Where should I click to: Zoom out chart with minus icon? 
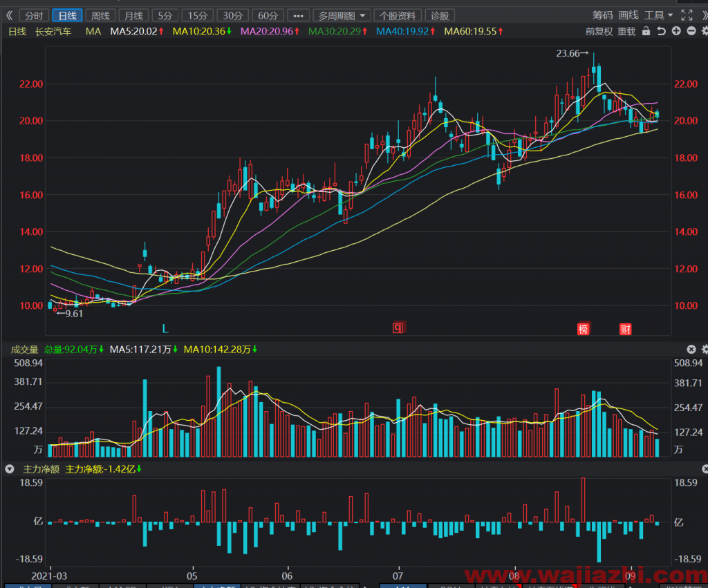(x=691, y=30)
